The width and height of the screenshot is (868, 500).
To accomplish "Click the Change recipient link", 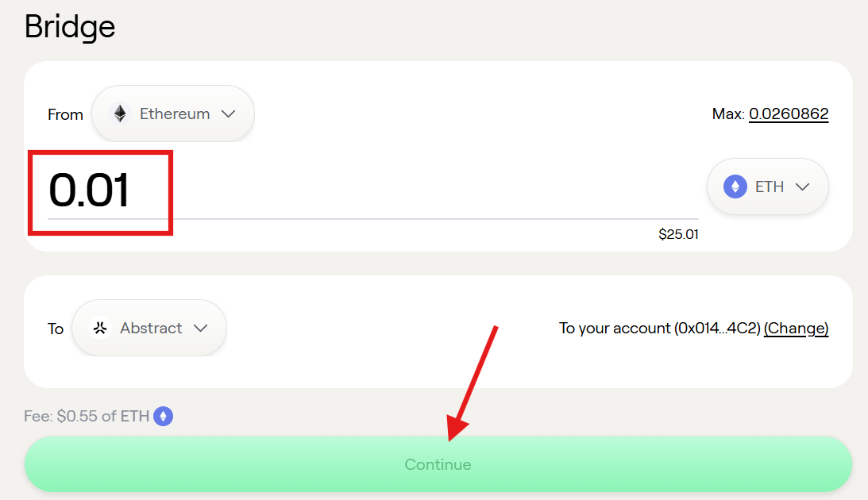I will [796, 329].
